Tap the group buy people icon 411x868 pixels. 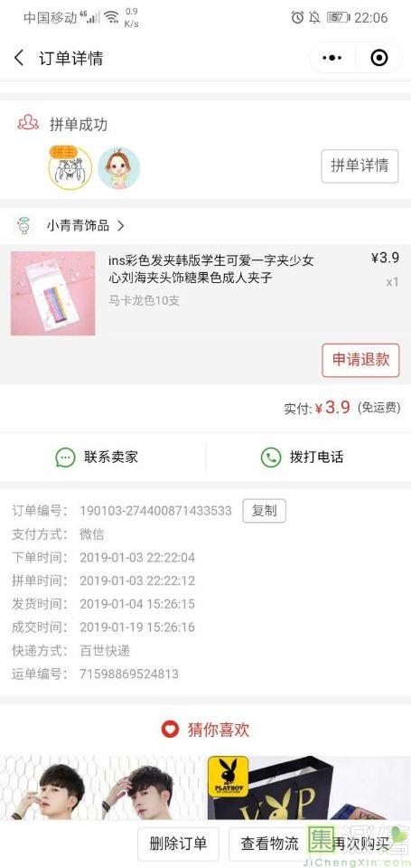[28, 122]
